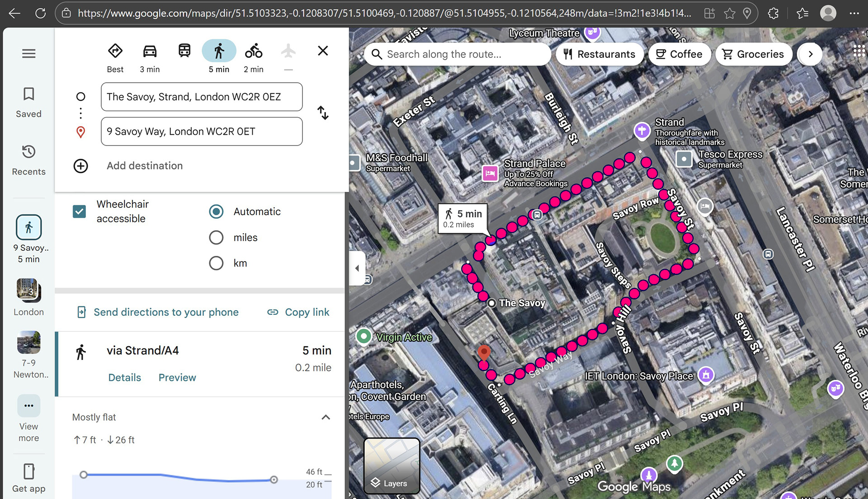
Task: Open route Details for via Strand/A4
Action: [124, 377]
